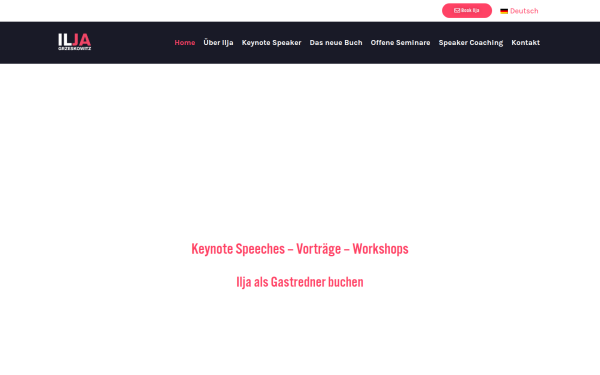
Task: Click the Book Ilja button
Action: pyautogui.click(x=467, y=11)
